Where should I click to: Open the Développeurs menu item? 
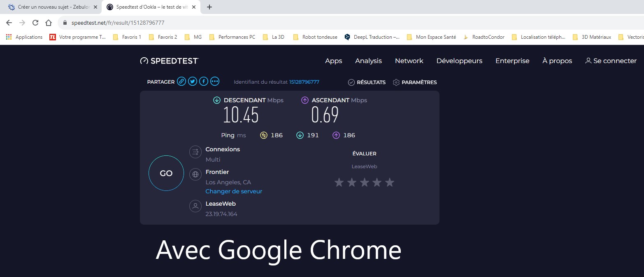tap(459, 61)
